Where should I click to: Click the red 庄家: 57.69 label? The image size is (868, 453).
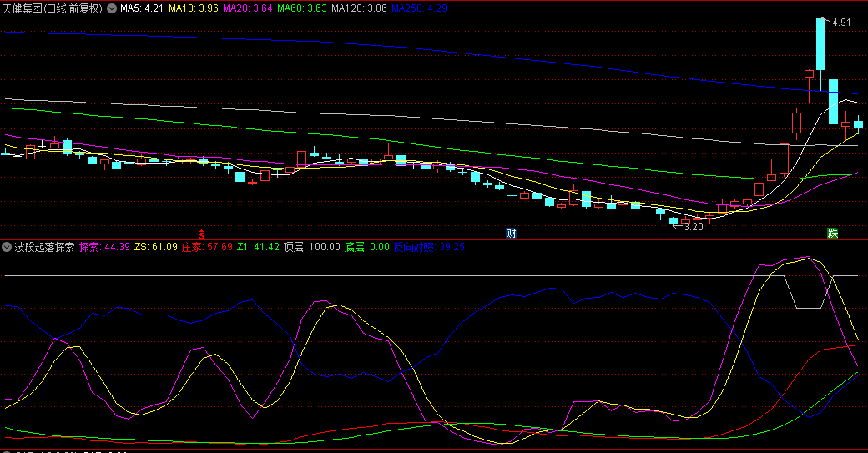tap(206, 247)
